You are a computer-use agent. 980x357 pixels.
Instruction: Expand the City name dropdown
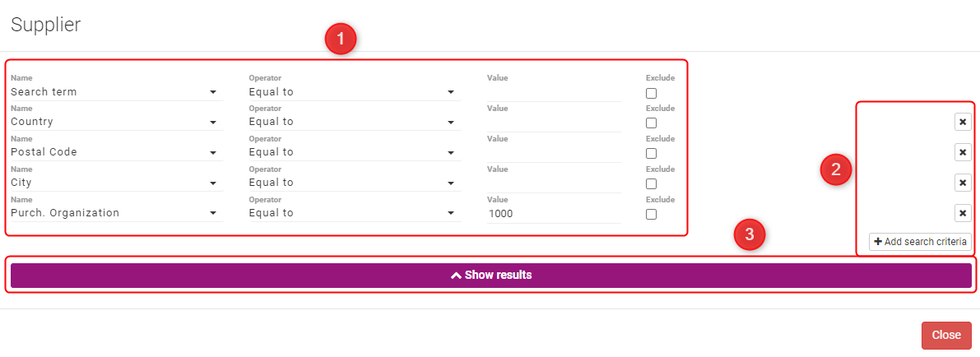click(116, 183)
